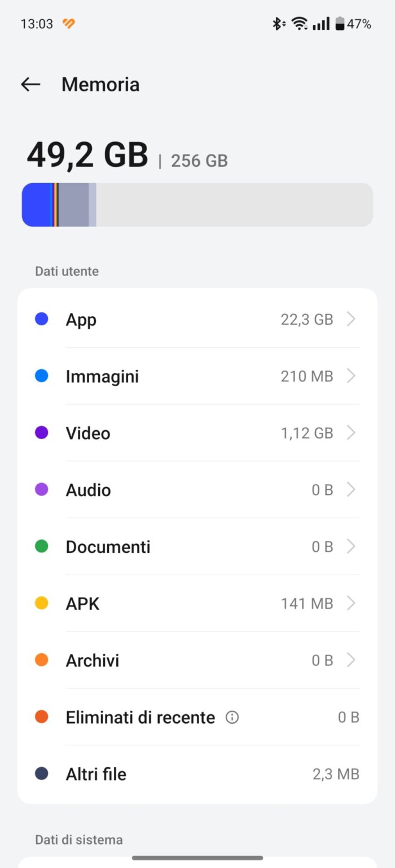This screenshot has width=395, height=868.
Task: Tap the bottom navigation gesture handle
Action: 197,858
